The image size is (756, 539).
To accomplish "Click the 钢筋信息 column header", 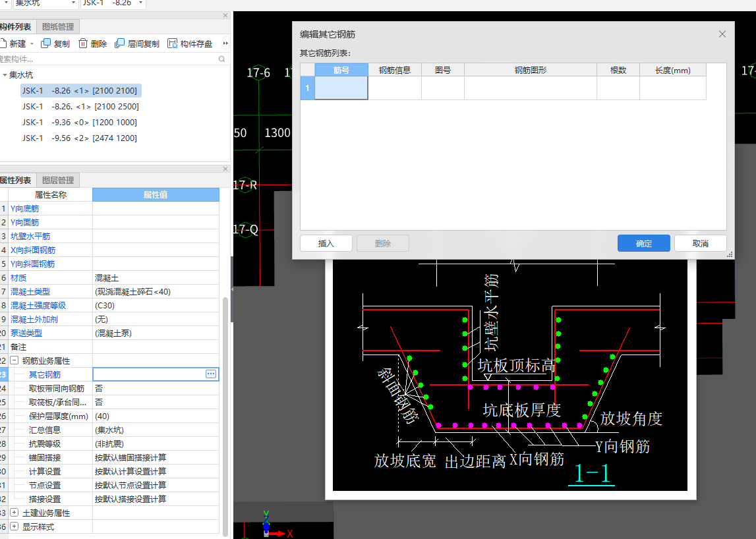I will click(x=395, y=70).
